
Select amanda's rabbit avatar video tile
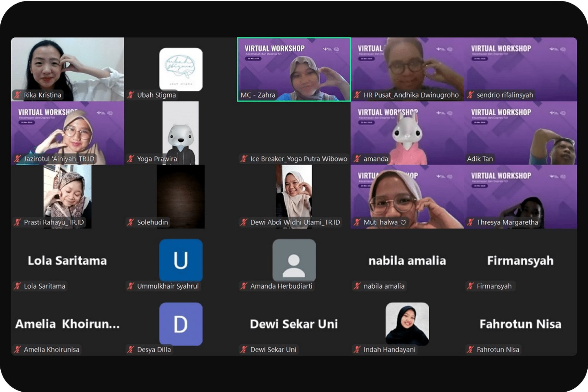407,133
